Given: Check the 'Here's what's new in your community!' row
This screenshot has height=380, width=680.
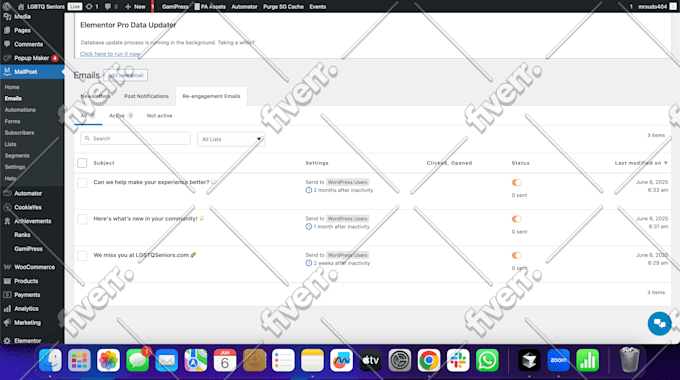Looking at the screenshot, I should point(82,219).
